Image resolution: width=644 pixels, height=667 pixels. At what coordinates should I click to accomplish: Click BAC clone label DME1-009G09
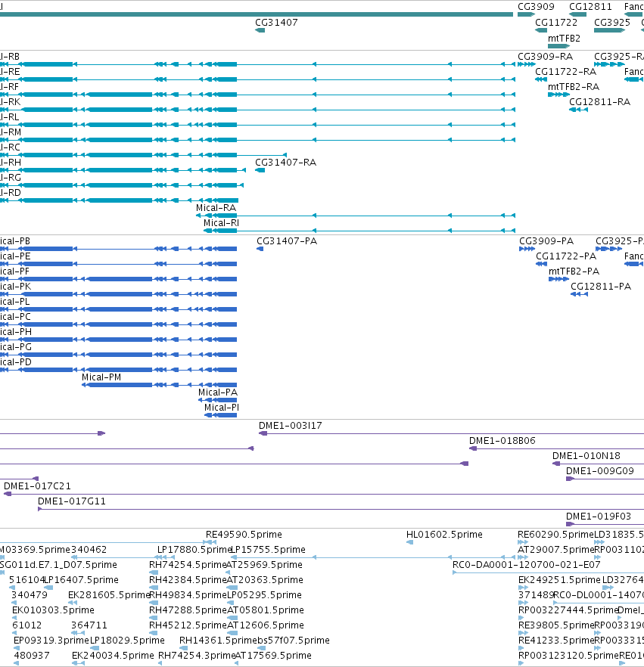pyautogui.click(x=600, y=471)
